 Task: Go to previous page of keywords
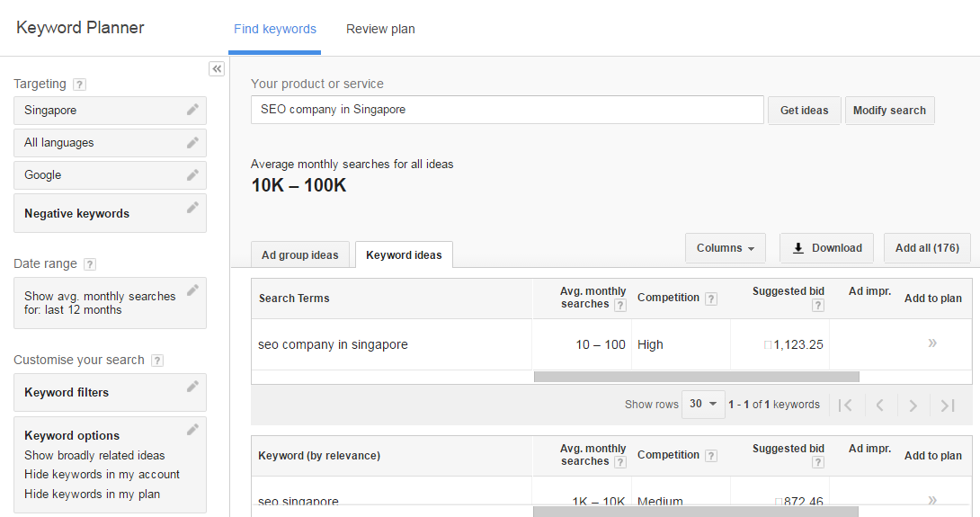879,406
